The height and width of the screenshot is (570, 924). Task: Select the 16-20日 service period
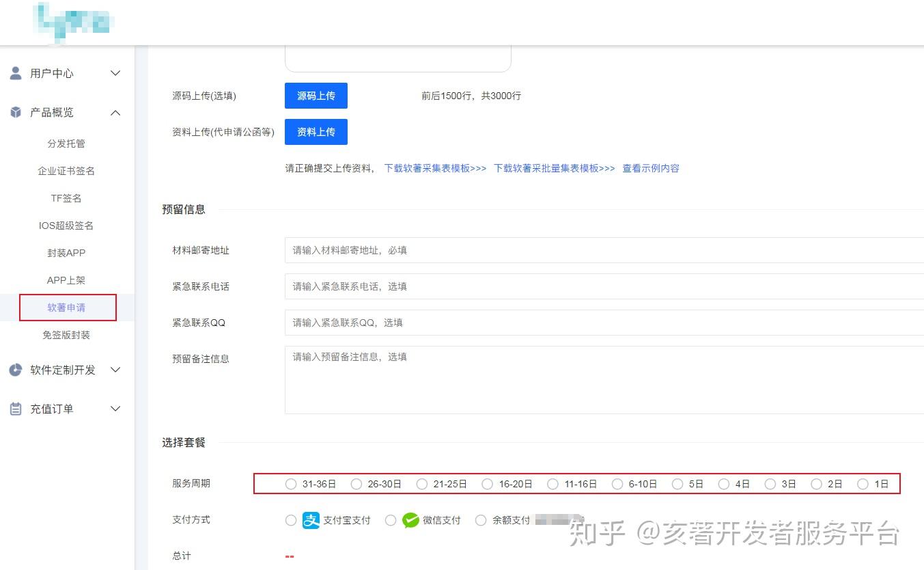(488, 484)
